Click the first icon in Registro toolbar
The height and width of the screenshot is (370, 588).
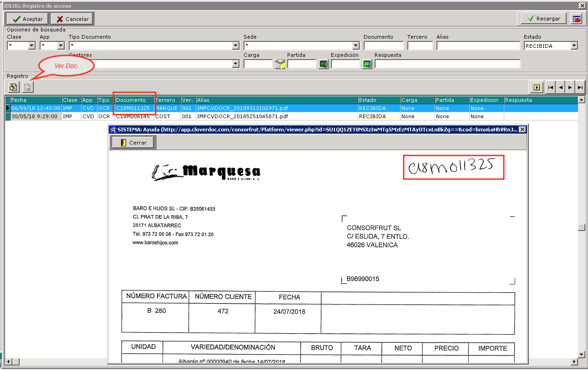pyautogui.click(x=14, y=87)
